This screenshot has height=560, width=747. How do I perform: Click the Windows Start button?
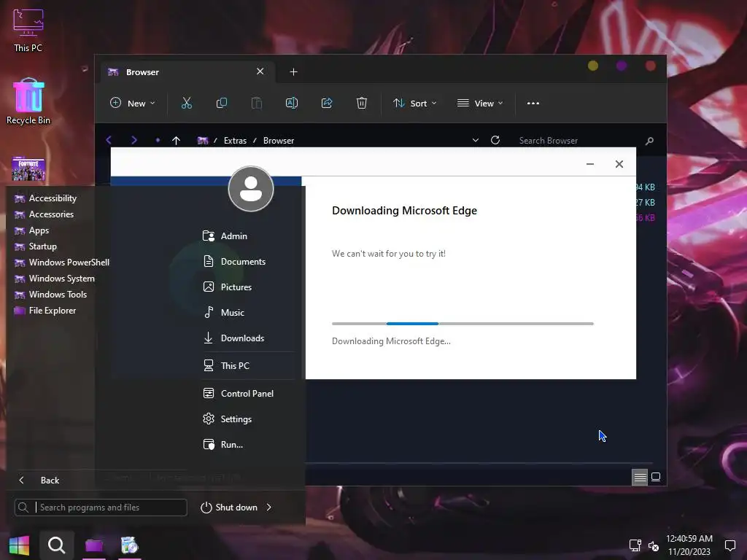pos(19,545)
